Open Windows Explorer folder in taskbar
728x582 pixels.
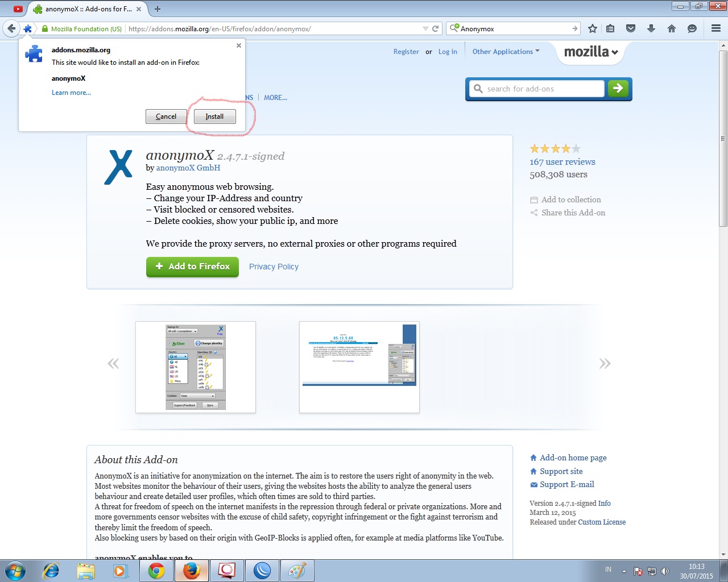point(85,571)
